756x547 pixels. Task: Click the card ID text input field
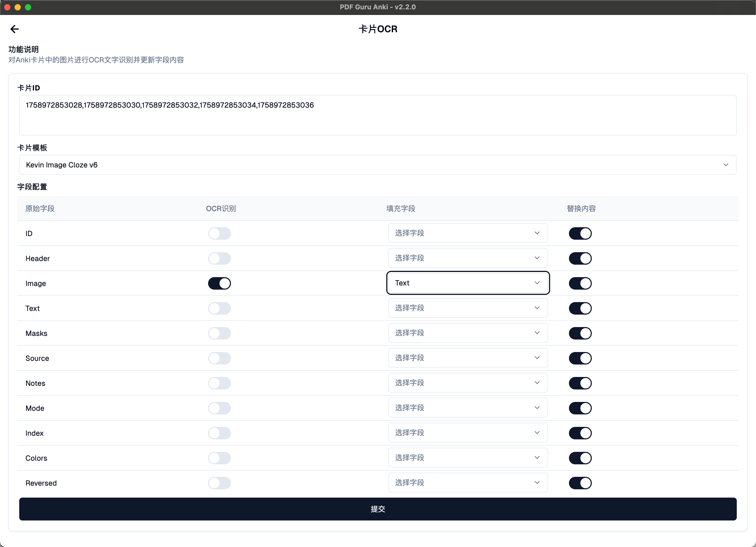click(378, 115)
